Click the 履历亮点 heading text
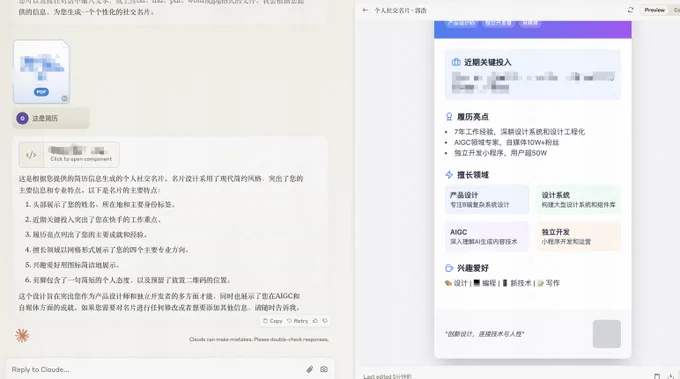 tap(473, 117)
